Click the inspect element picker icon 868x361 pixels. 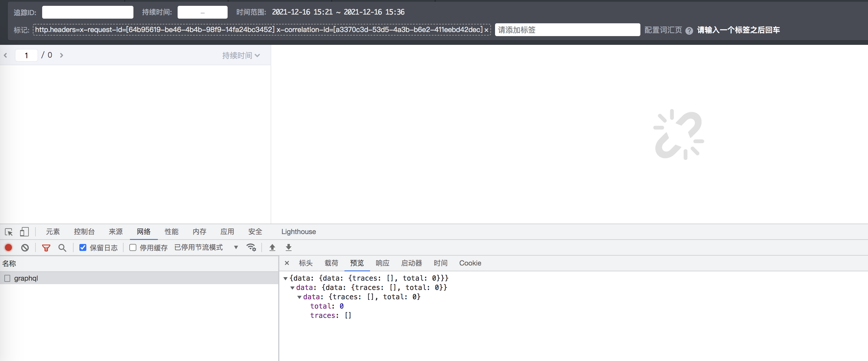(9, 232)
